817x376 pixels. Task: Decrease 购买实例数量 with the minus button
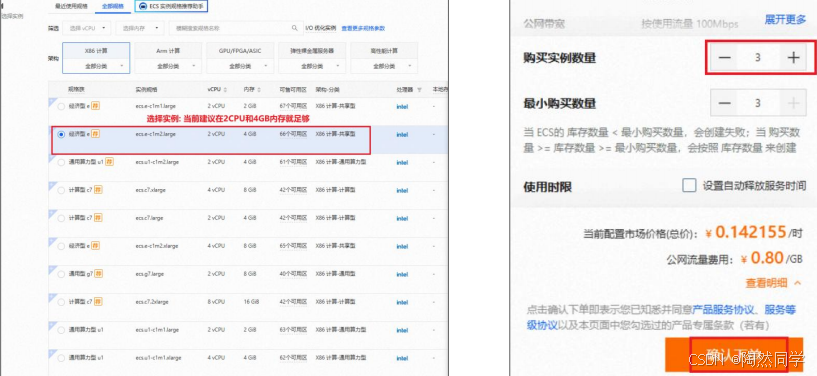(724, 57)
